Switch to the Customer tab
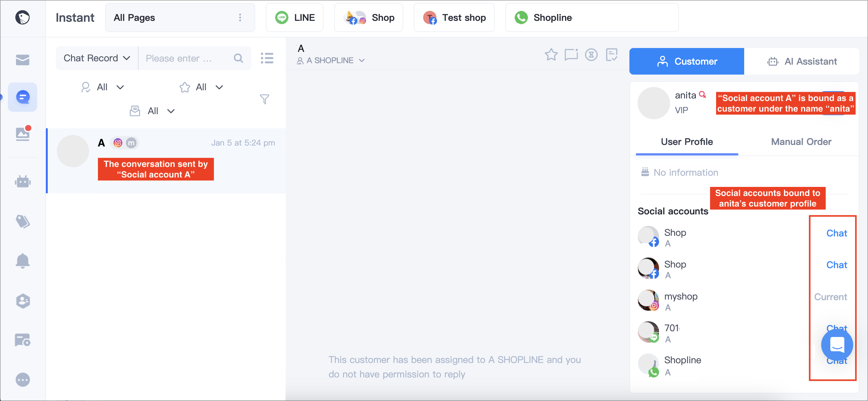The image size is (868, 401). 686,61
